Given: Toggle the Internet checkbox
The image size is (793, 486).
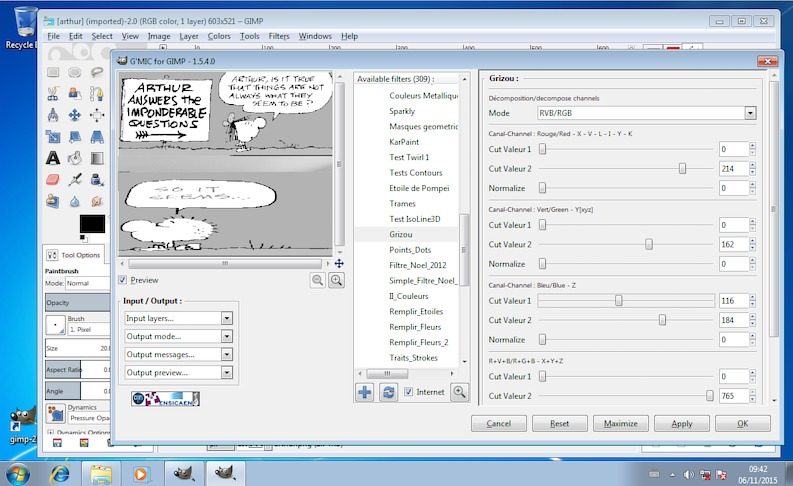Looking at the screenshot, I should coord(409,391).
